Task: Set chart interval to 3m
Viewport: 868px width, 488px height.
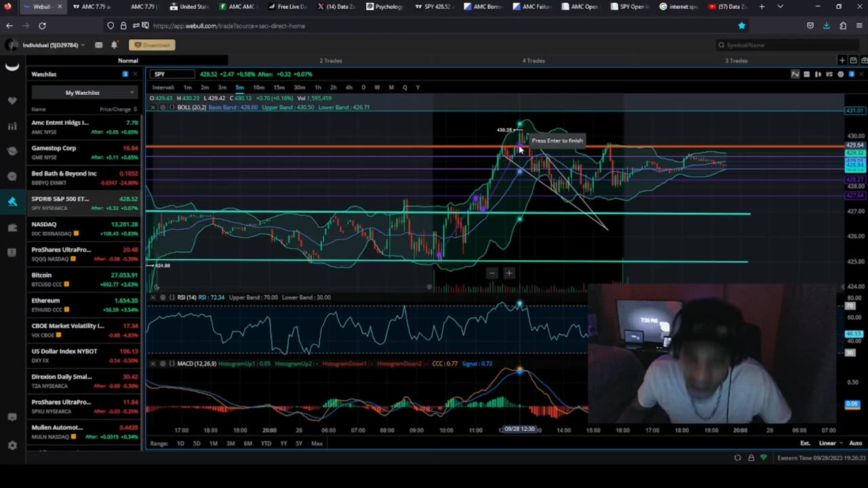Action: click(222, 87)
